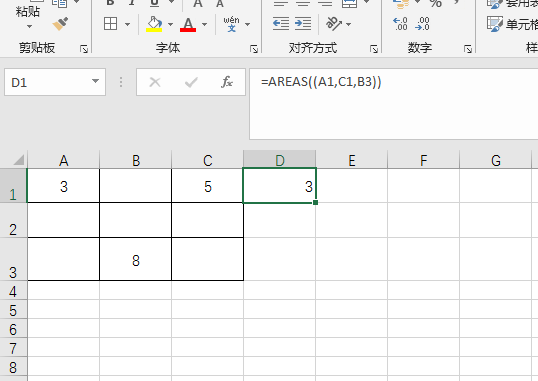Click the Enter checkmark formula button
The width and height of the screenshot is (538, 381).
click(x=191, y=82)
